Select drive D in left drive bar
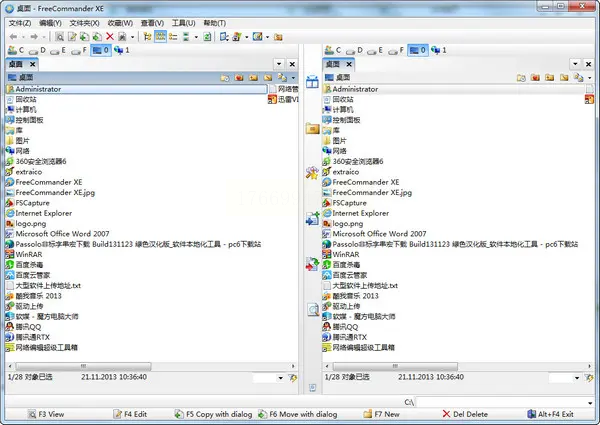The width and height of the screenshot is (600, 425). pos(38,50)
